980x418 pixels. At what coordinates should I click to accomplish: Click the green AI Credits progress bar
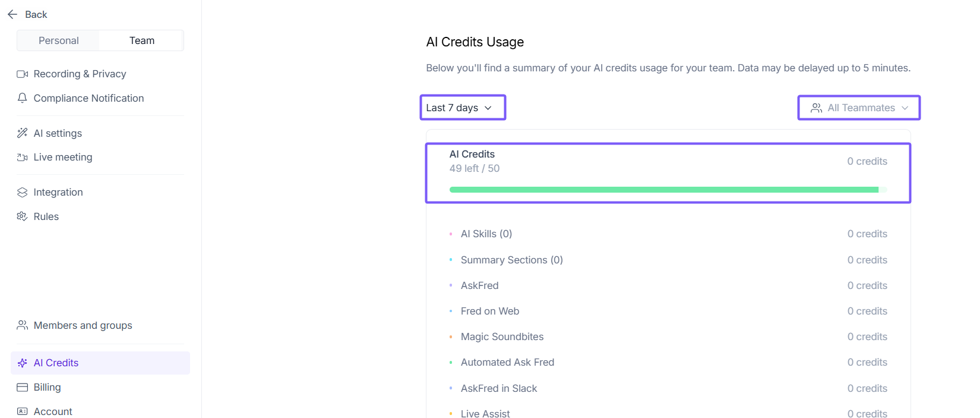663,190
